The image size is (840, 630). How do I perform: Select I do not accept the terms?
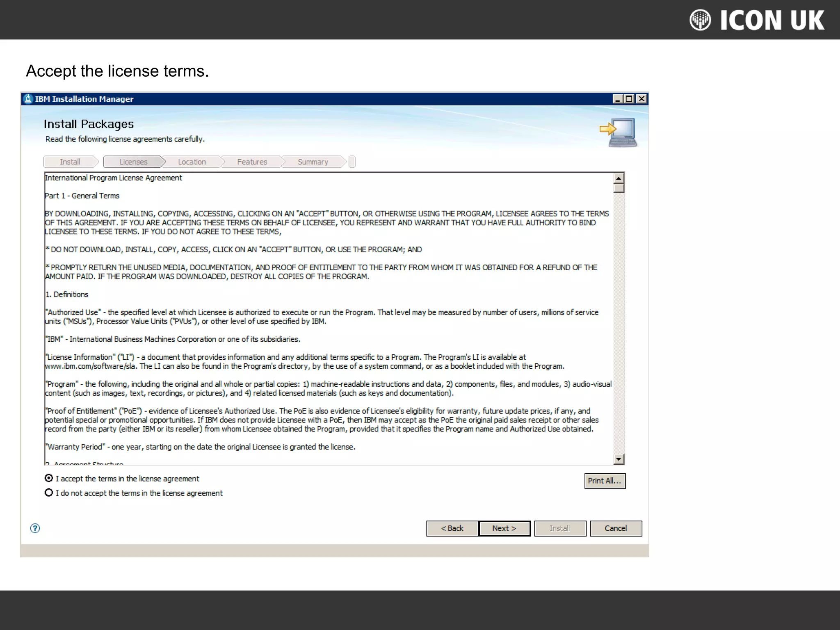point(49,493)
